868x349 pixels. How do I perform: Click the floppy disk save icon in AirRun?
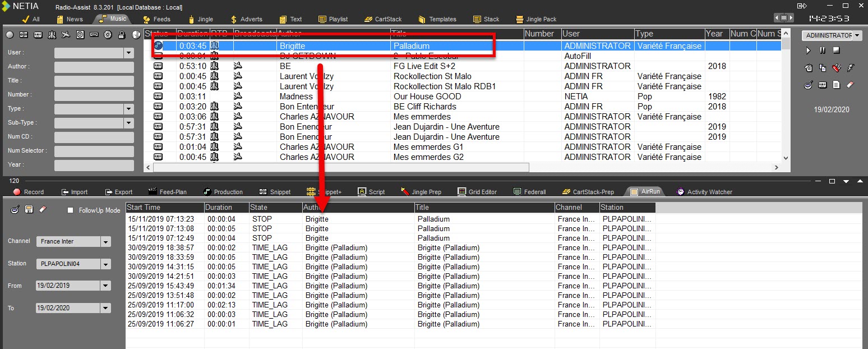(x=29, y=209)
